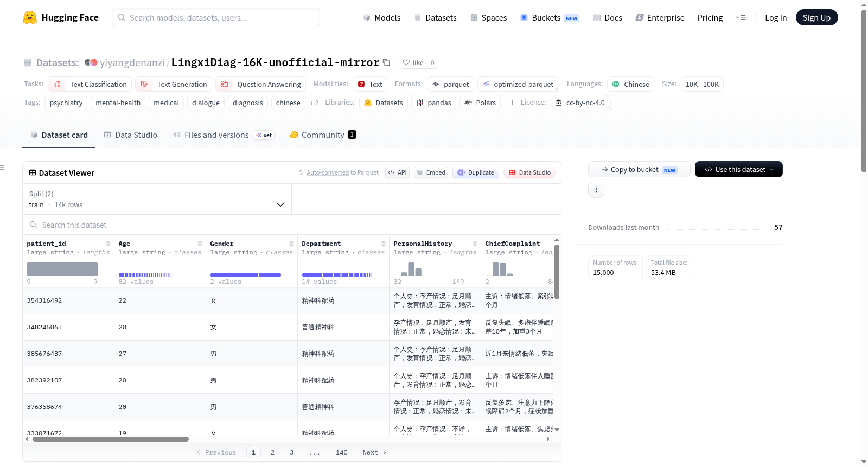The height and width of the screenshot is (467, 868).
Task: Jump to page 140 of the table
Action: tap(342, 452)
